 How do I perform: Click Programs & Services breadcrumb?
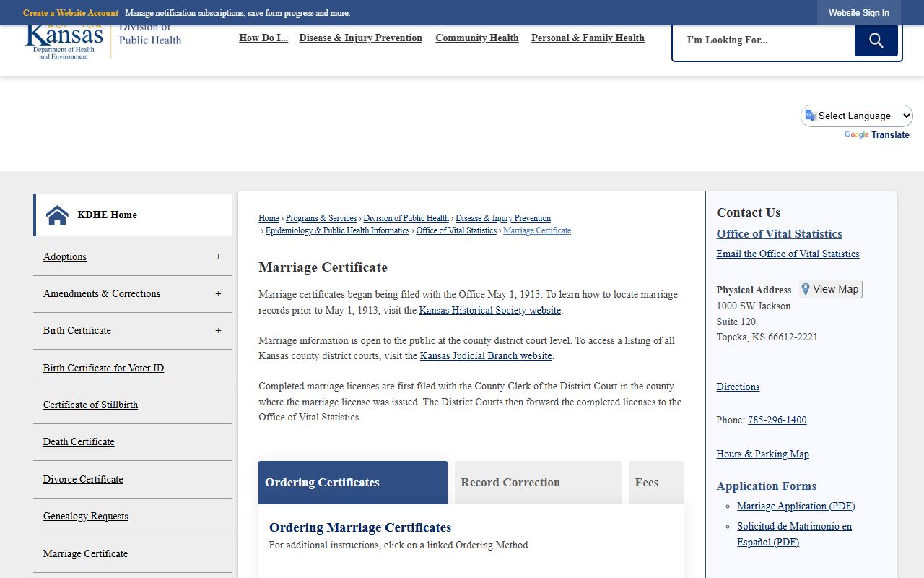tap(321, 218)
